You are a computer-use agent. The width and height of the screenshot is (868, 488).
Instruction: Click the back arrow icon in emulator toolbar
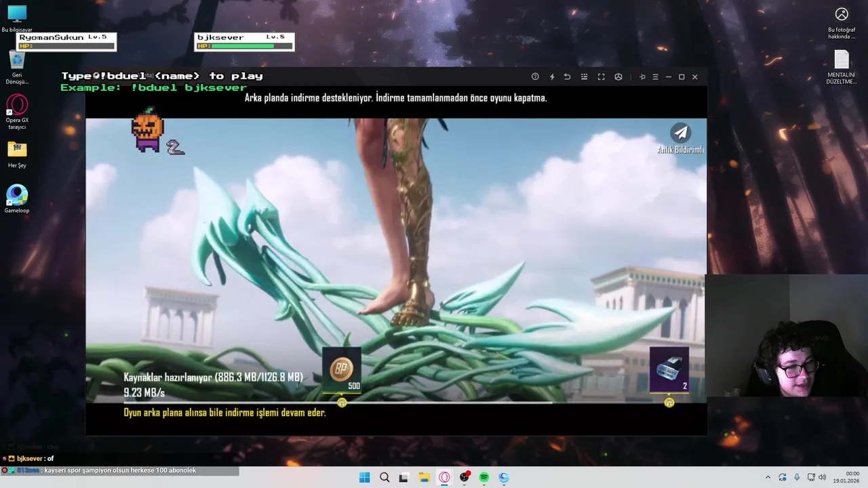click(x=568, y=77)
